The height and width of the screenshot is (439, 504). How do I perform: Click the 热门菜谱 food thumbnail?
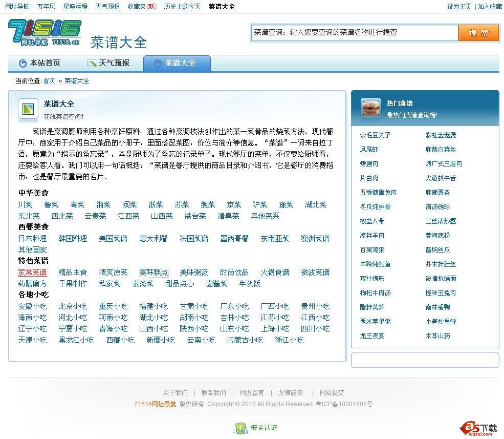(370, 108)
